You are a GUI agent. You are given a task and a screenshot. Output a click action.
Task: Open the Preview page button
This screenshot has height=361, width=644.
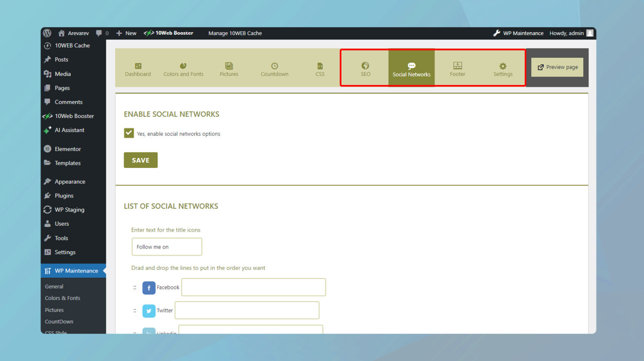(557, 67)
